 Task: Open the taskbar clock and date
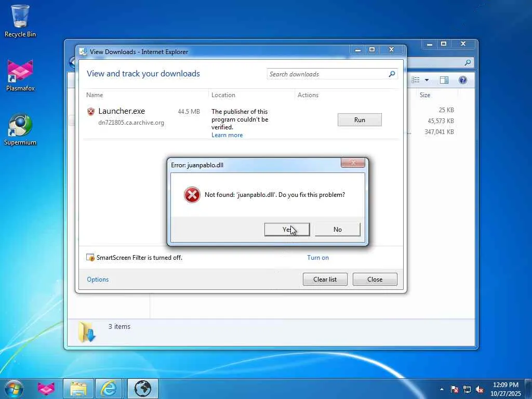click(506, 389)
